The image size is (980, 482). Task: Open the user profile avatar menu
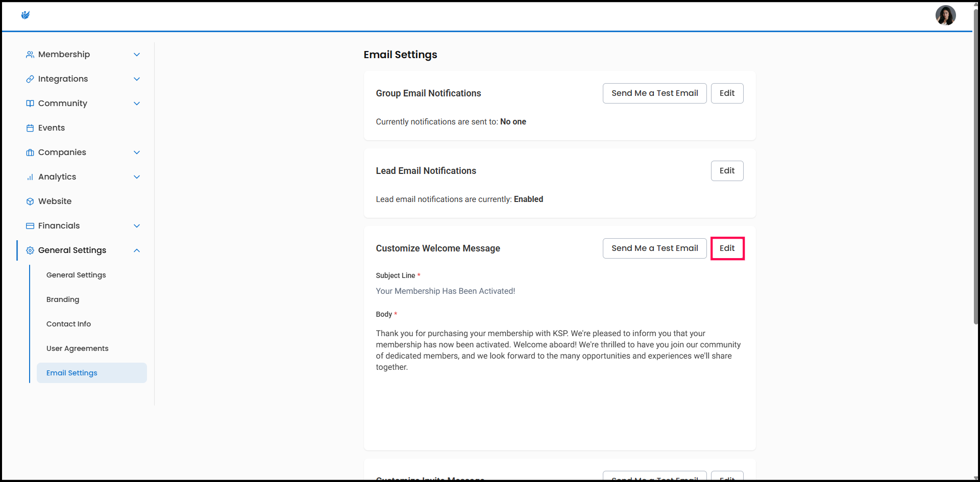coord(945,15)
